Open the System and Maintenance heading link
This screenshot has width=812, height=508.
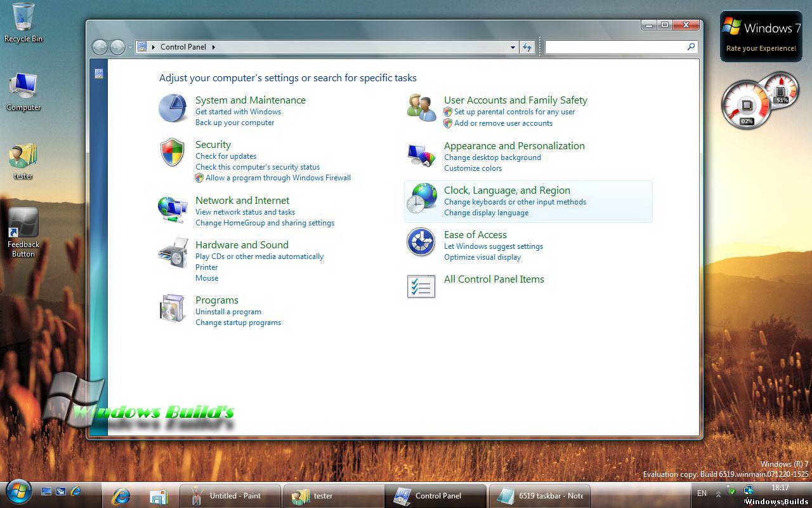tap(251, 100)
